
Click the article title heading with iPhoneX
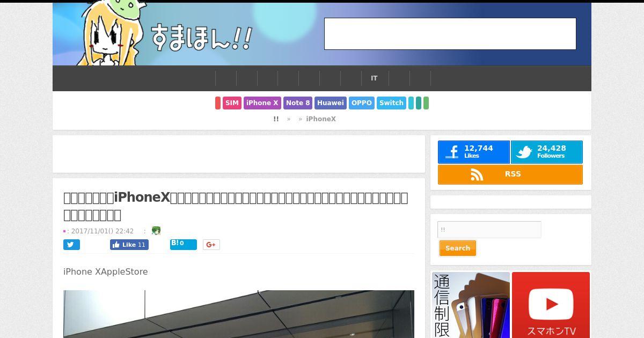pyautogui.click(x=236, y=207)
